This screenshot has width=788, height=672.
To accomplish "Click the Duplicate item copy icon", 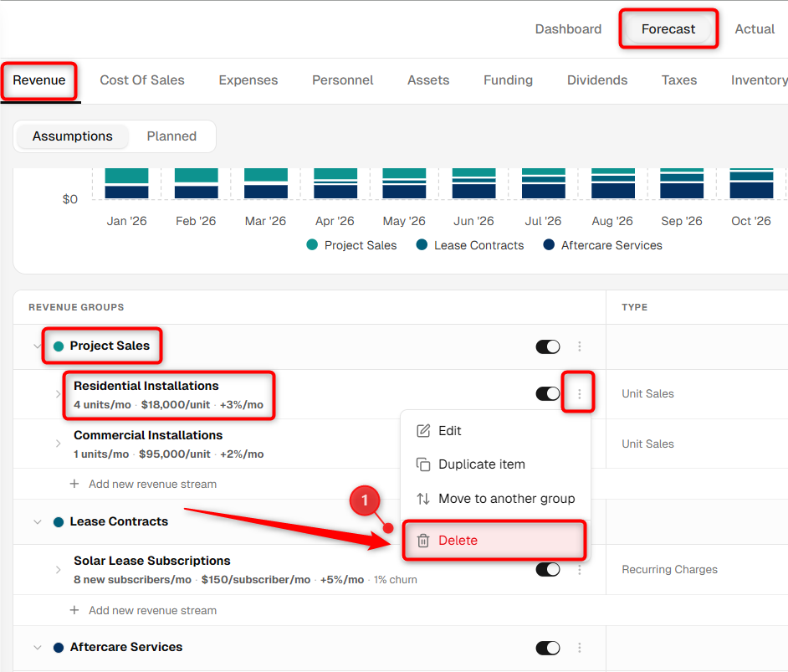I will (x=423, y=464).
